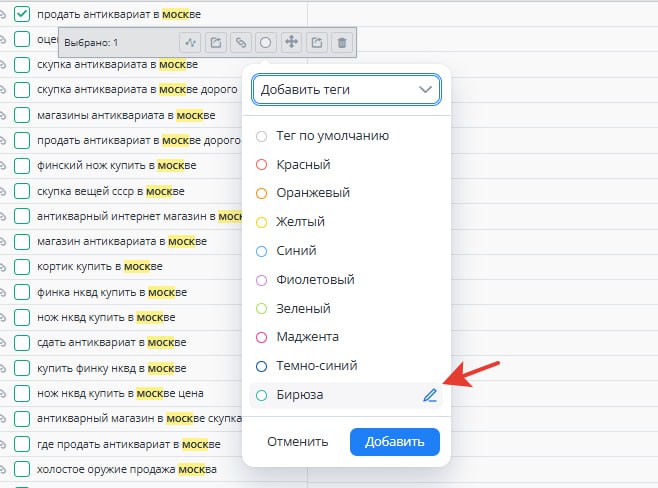Click the link chain icon in toolbar
The image size is (658, 488).
[x=240, y=42]
